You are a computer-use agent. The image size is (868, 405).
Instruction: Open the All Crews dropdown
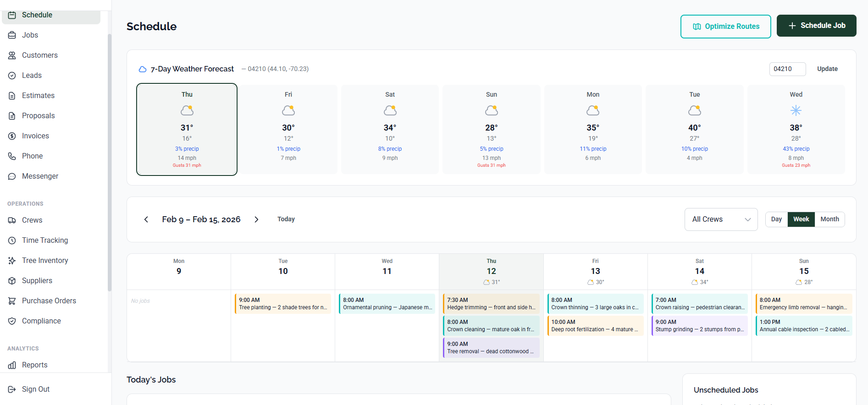(x=721, y=219)
